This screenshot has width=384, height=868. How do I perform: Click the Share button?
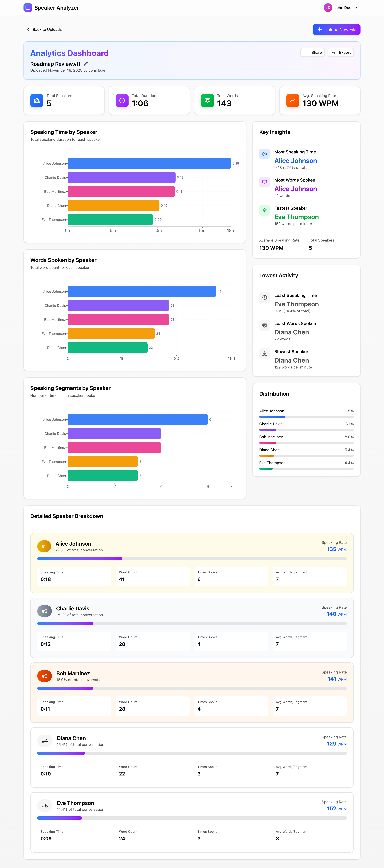tap(312, 52)
